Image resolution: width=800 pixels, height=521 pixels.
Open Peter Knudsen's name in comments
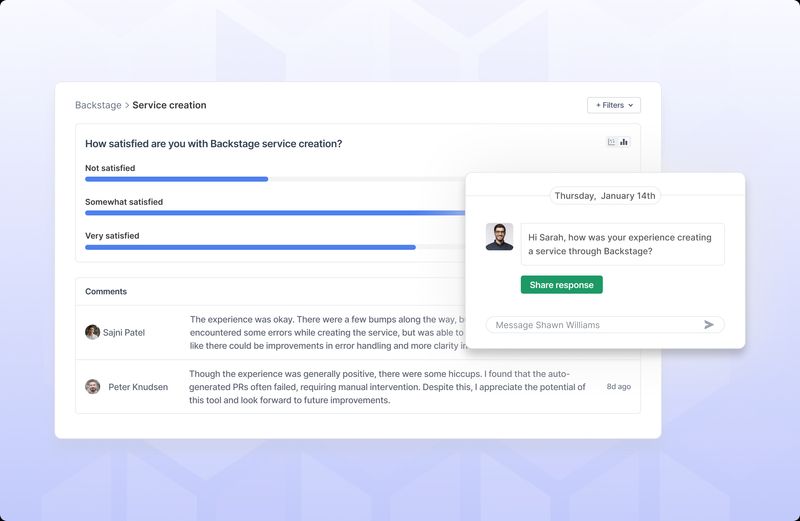coord(137,387)
